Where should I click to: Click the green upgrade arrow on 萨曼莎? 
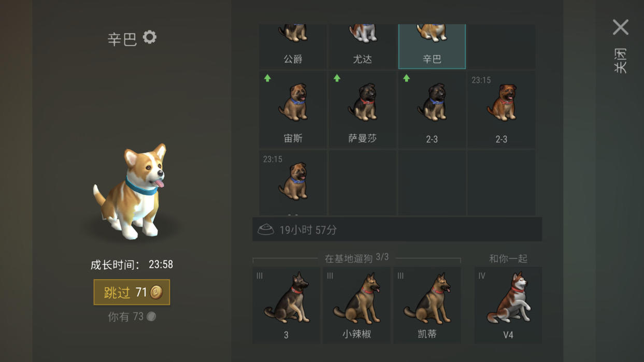click(x=337, y=78)
